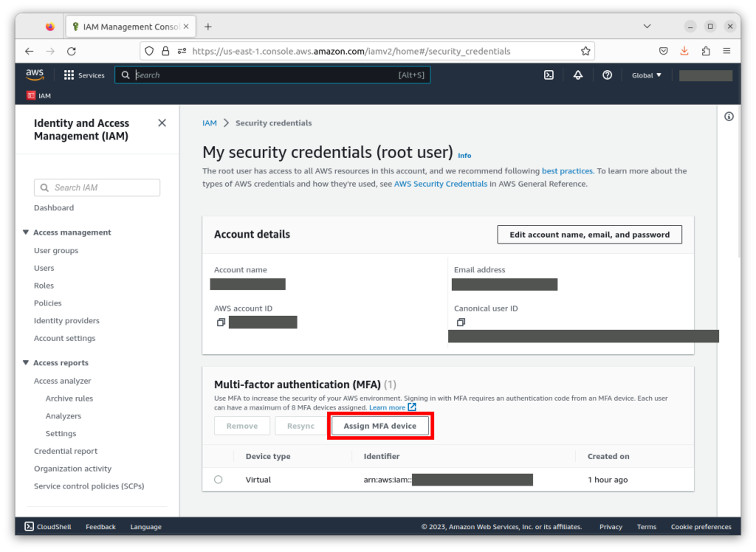
Task: Open the notifications bell icon
Action: click(577, 75)
